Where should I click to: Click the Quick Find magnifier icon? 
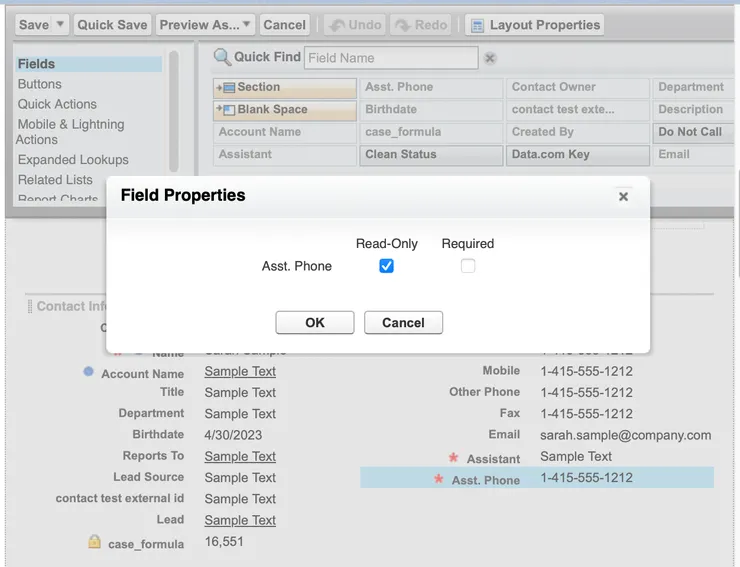(222, 57)
